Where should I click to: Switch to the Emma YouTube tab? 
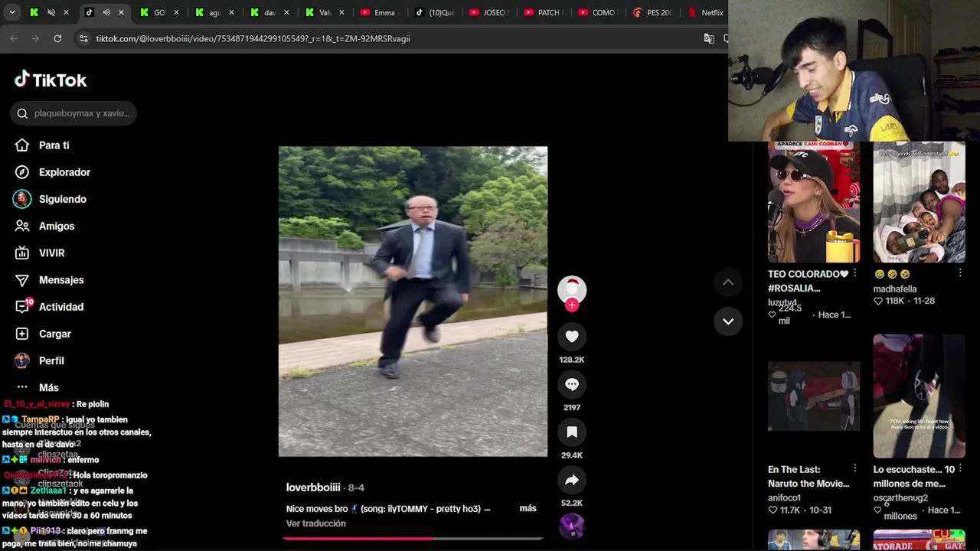point(379,12)
